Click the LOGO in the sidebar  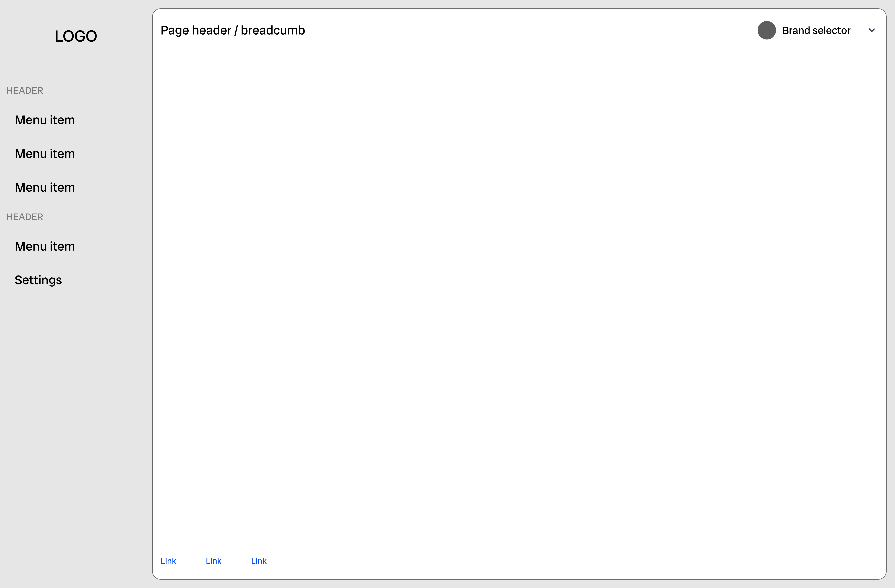point(76,36)
